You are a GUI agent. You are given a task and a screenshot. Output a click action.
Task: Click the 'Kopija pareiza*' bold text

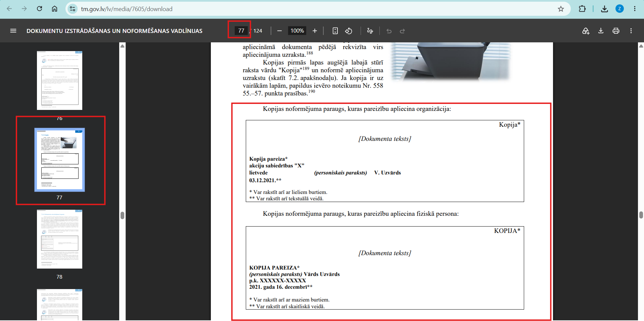(268, 159)
